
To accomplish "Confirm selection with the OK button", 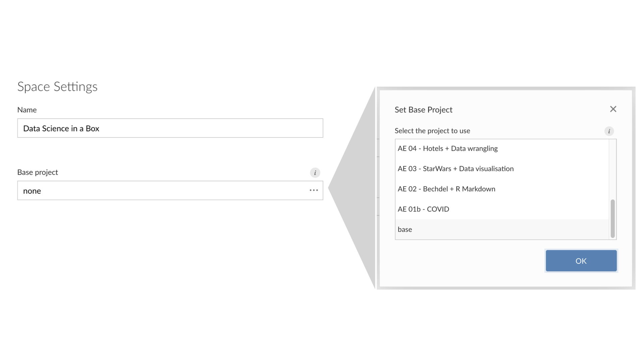I will [581, 260].
